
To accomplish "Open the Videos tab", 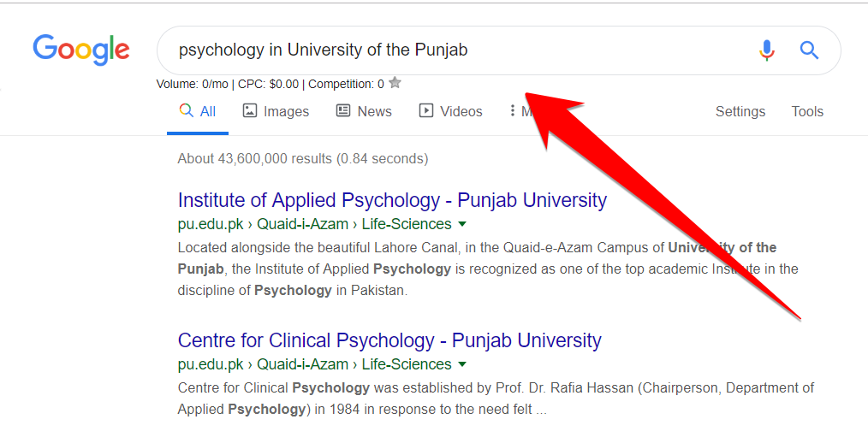I will click(461, 111).
